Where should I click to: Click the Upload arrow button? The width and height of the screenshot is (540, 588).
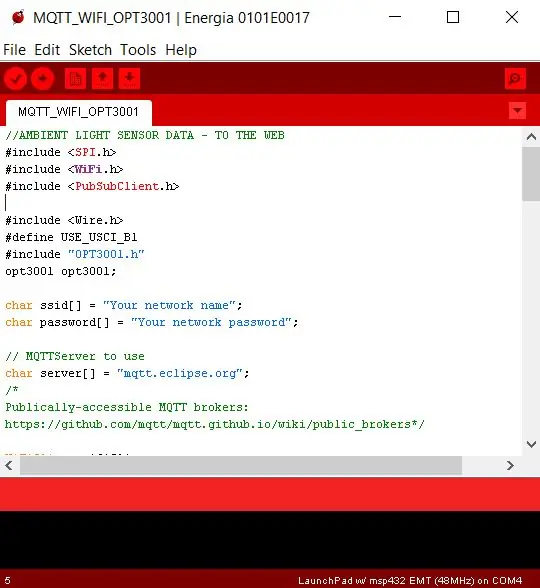pyautogui.click(x=42, y=79)
